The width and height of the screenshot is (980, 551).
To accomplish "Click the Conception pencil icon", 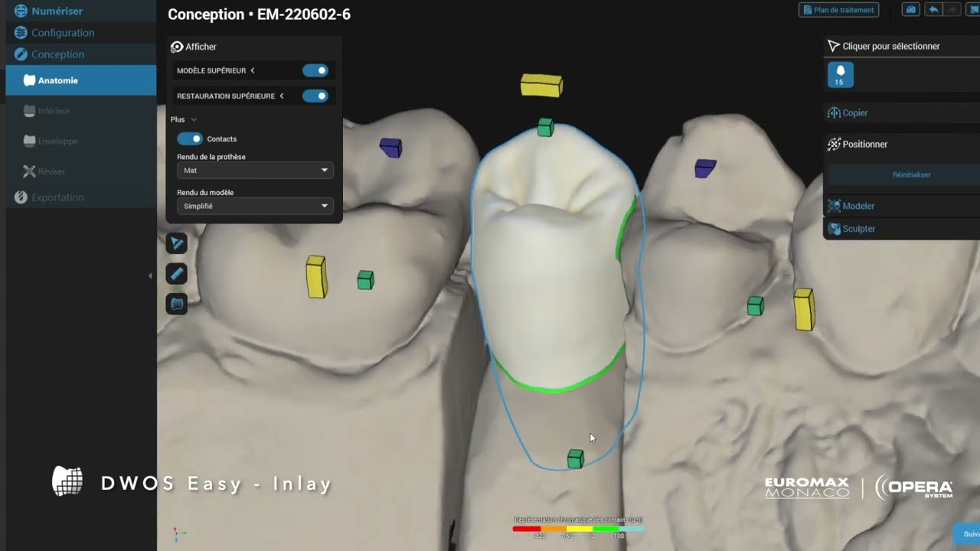I will click(21, 54).
